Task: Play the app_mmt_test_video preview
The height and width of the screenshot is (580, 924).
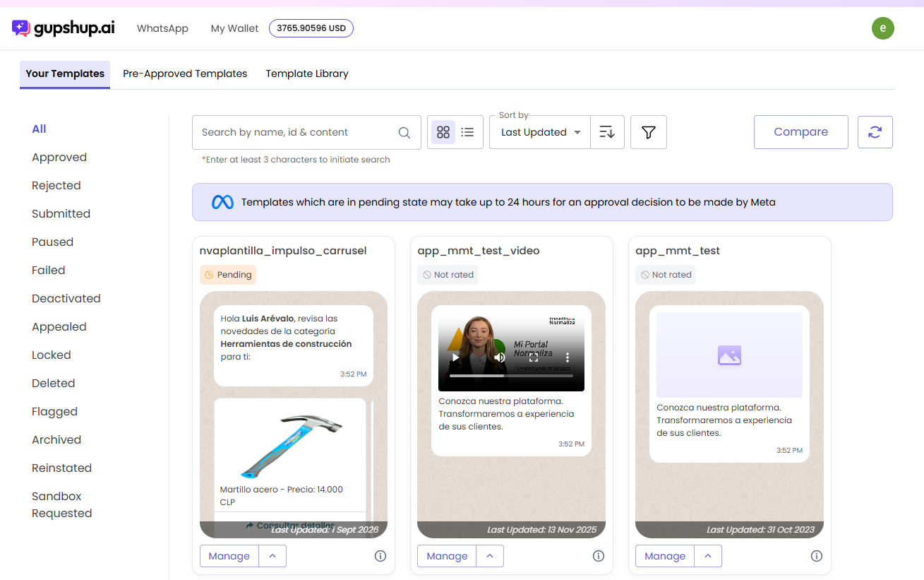Action: (x=455, y=357)
